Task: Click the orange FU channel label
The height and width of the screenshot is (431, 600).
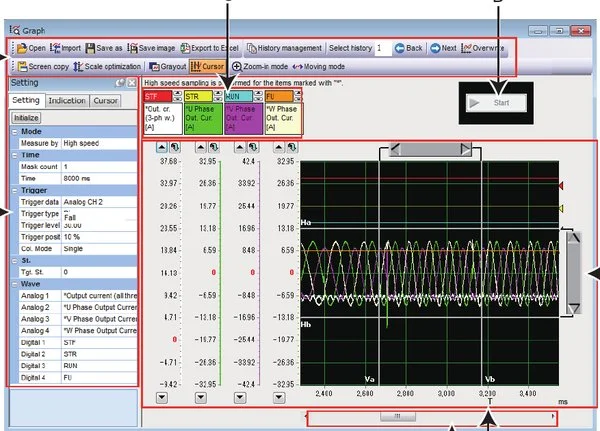Action: pyautogui.click(x=279, y=96)
